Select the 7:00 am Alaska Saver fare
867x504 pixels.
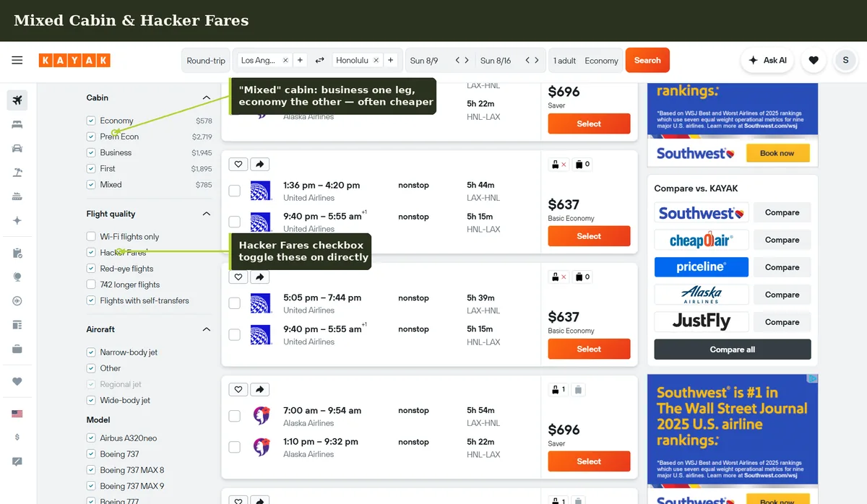click(589, 461)
